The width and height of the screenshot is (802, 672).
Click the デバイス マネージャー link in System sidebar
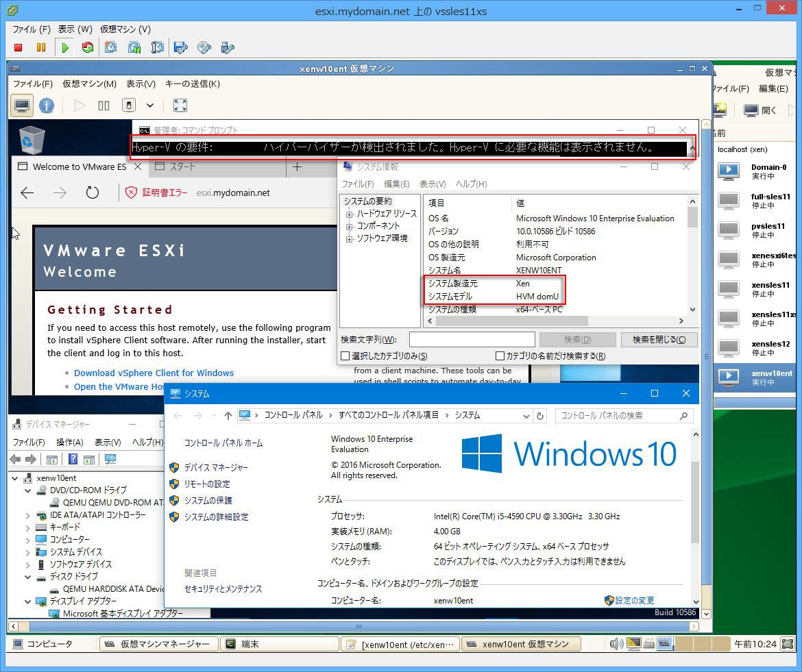coord(216,468)
